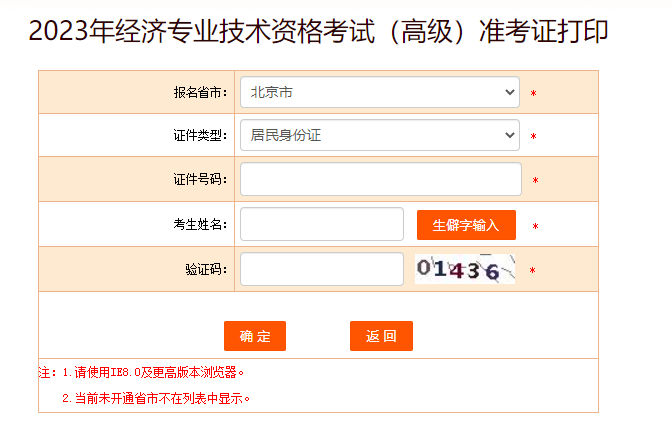Image resolution: width=672 pixels, height=440 pixels.
Task: Expand the 证件类型 dropdown showing 居民身份证
Action: click(380, 135)
